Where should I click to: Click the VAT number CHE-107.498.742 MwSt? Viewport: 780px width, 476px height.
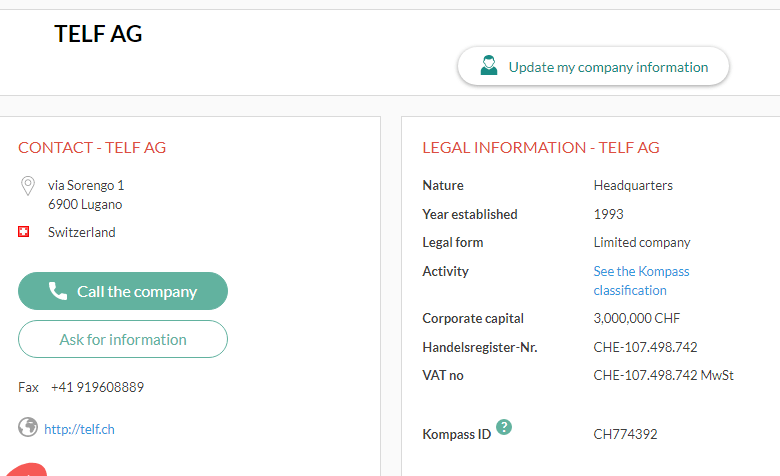(x=664, y=375)
